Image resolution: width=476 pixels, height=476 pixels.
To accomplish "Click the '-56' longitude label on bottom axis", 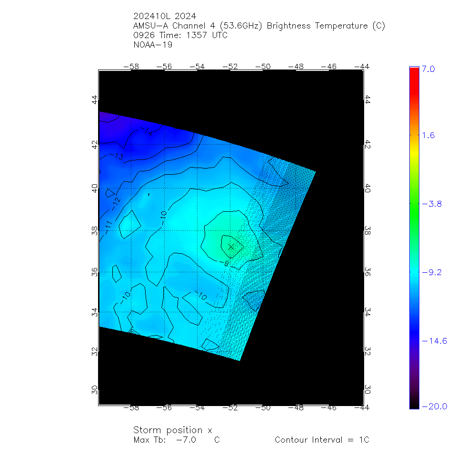I will click(164, 408).
